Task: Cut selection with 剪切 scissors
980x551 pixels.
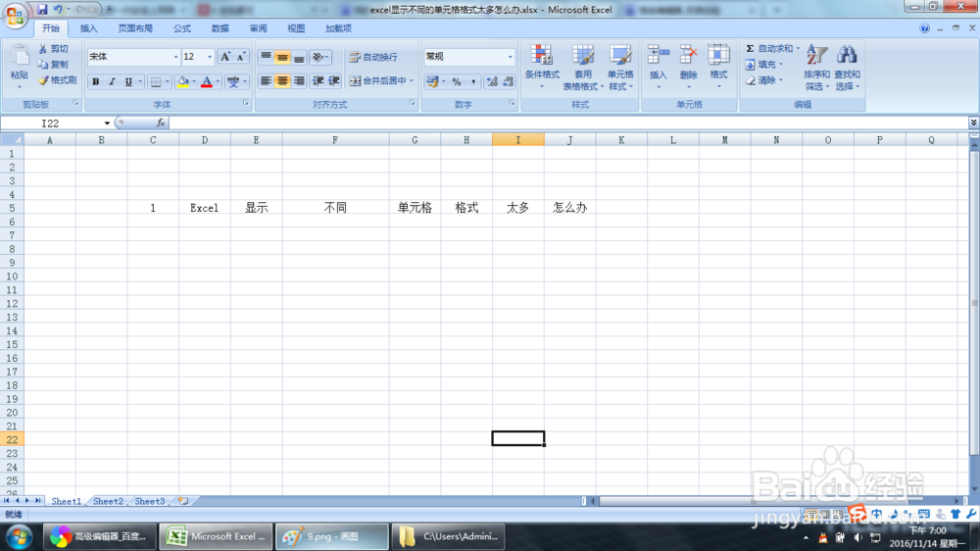Action: [53, 49]
